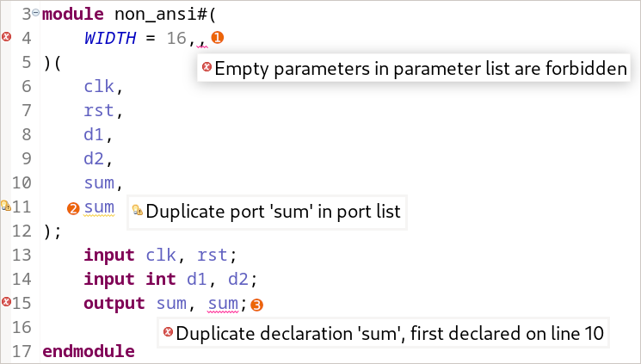The width and height of the screenshot is (641, 364).
Task: Click the error marker on line 15 gutter
Action: (x=6, y=302)
